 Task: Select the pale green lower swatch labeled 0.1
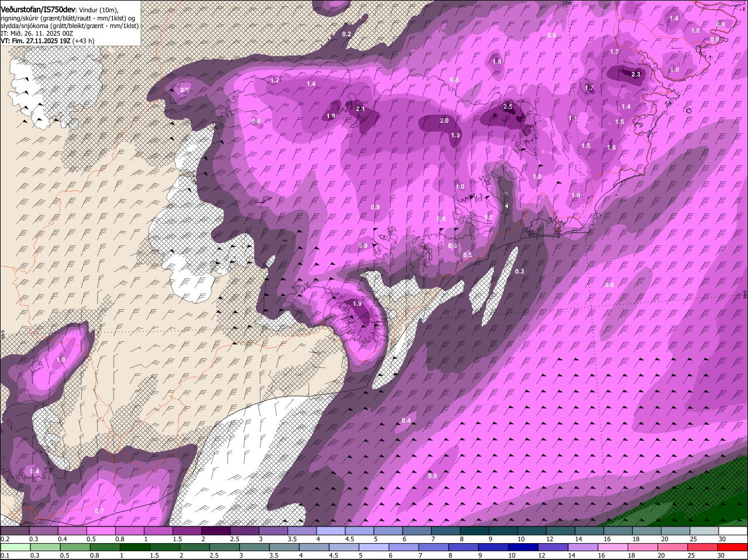[x=15, y=547]
